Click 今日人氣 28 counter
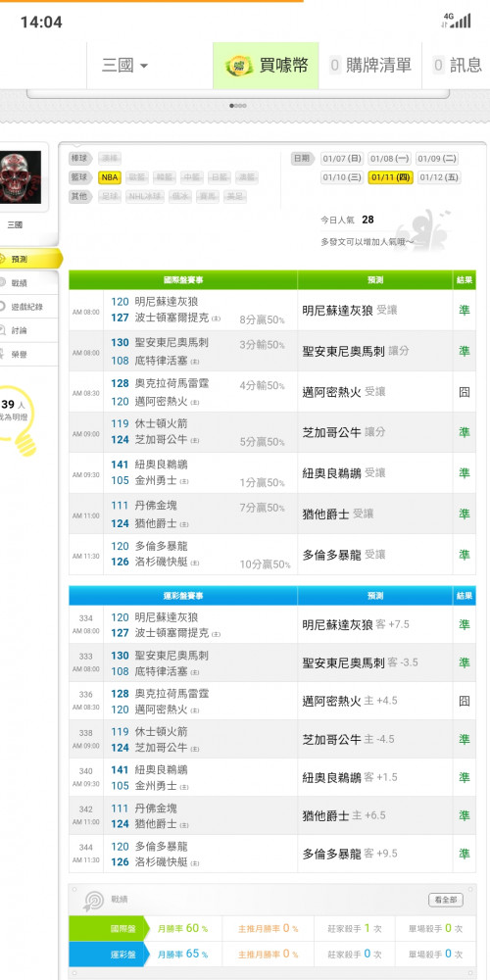490x980 pixels. 348,220
